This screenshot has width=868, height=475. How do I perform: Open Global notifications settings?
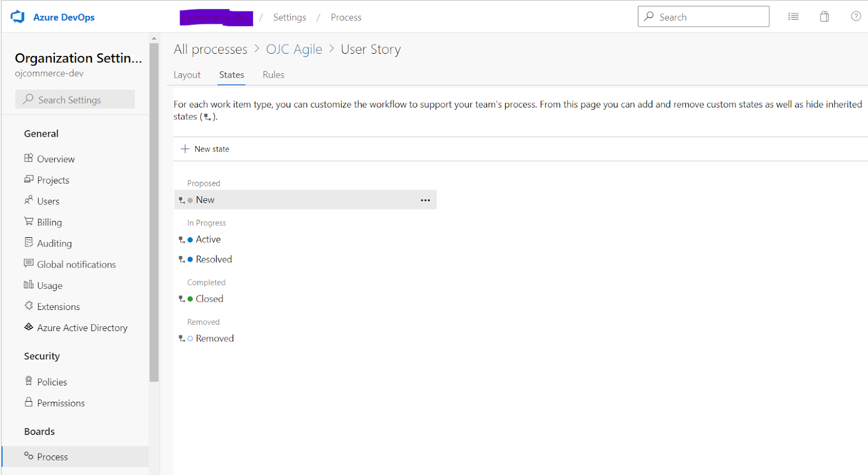pos(76,264)
